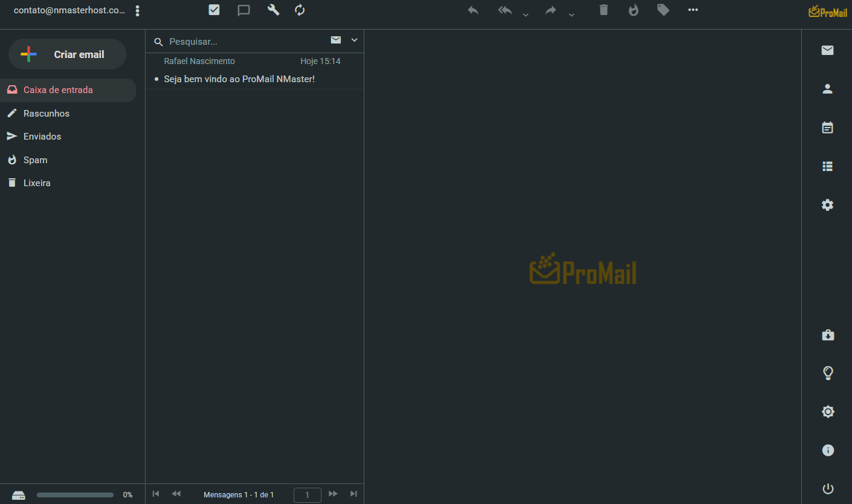
Task: Refresh the mailbox with the sync icon
Action: pos(300,10)
